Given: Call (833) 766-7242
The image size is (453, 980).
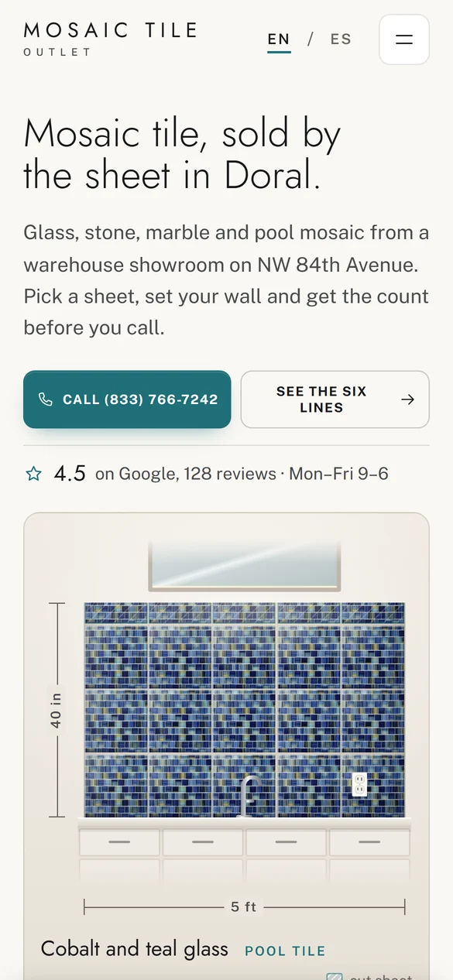Looking at the screenshot, I should (127, 399).
